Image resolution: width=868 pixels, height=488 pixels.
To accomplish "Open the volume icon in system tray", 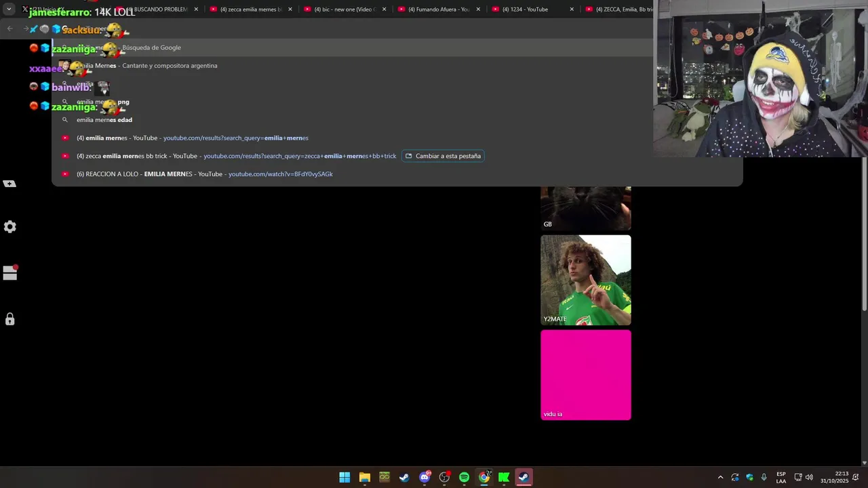I will click(809, 477).
